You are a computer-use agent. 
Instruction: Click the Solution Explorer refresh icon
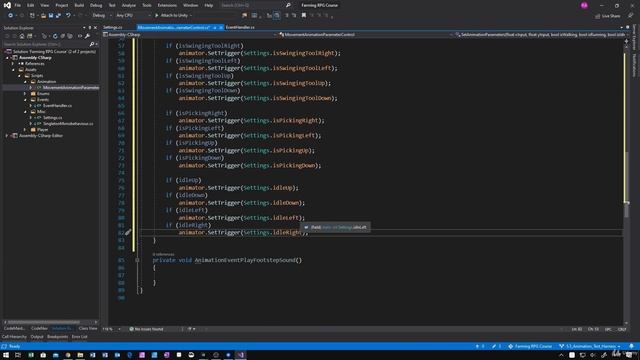pos(55,36)
